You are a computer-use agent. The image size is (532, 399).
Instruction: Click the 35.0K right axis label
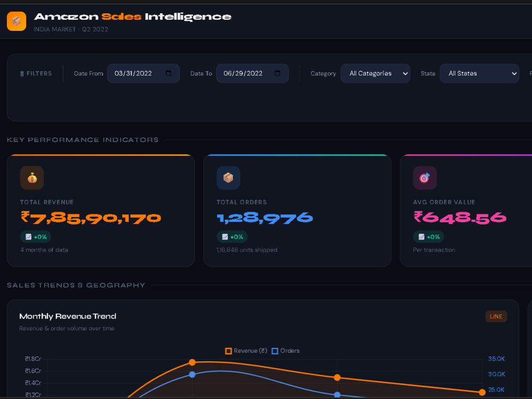tap(496, 359)
